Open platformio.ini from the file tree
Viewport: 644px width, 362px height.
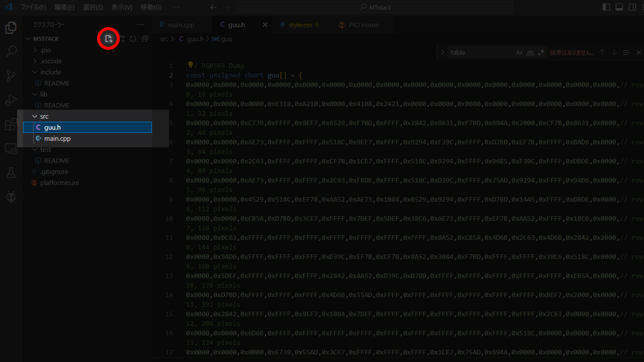tap(59, 183)
